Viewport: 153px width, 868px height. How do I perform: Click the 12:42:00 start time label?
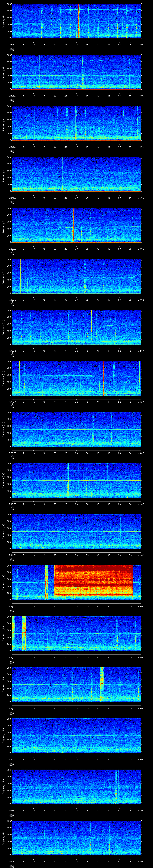pyautogui.click(x=12, y=606)
